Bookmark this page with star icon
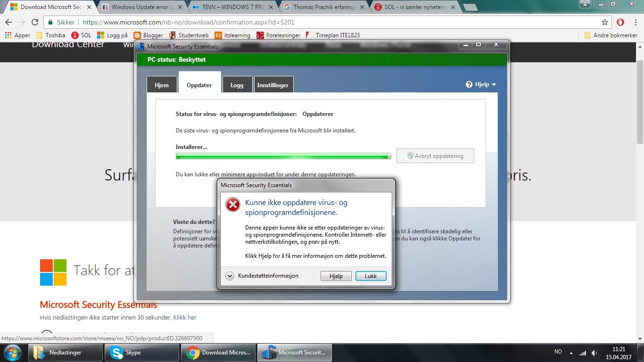The image size is (644, 362). click(x=605, y=22)
